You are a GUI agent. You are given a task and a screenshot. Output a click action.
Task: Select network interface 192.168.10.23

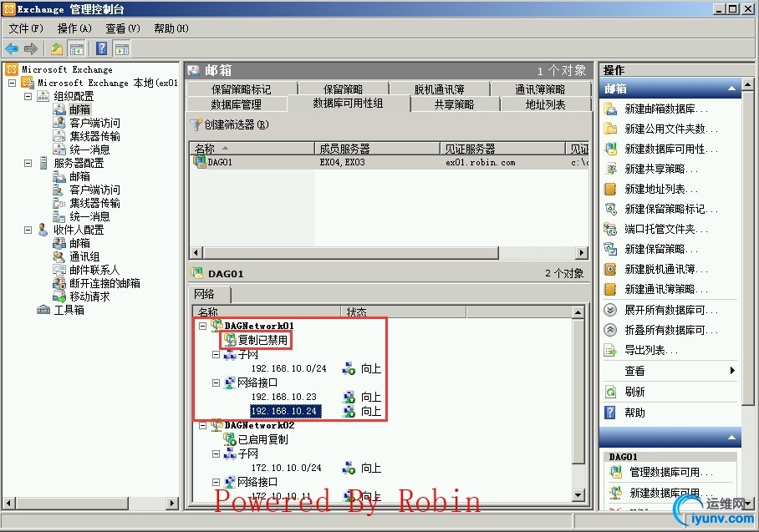tap(283, 397)
